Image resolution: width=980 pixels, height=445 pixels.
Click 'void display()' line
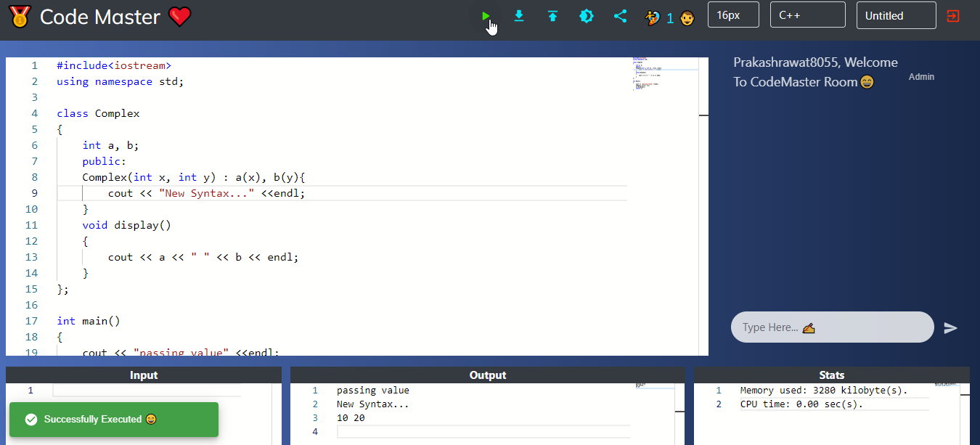pyautogui.click(x=126, y=225)
